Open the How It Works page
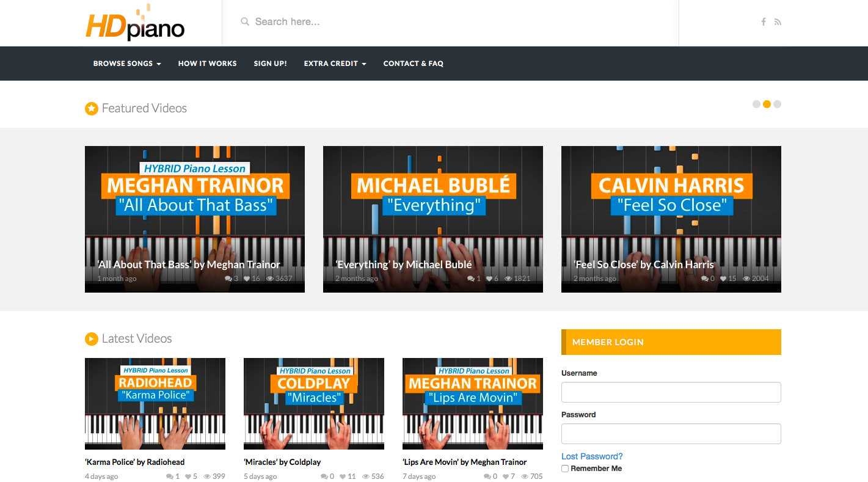 coord(208,64)
